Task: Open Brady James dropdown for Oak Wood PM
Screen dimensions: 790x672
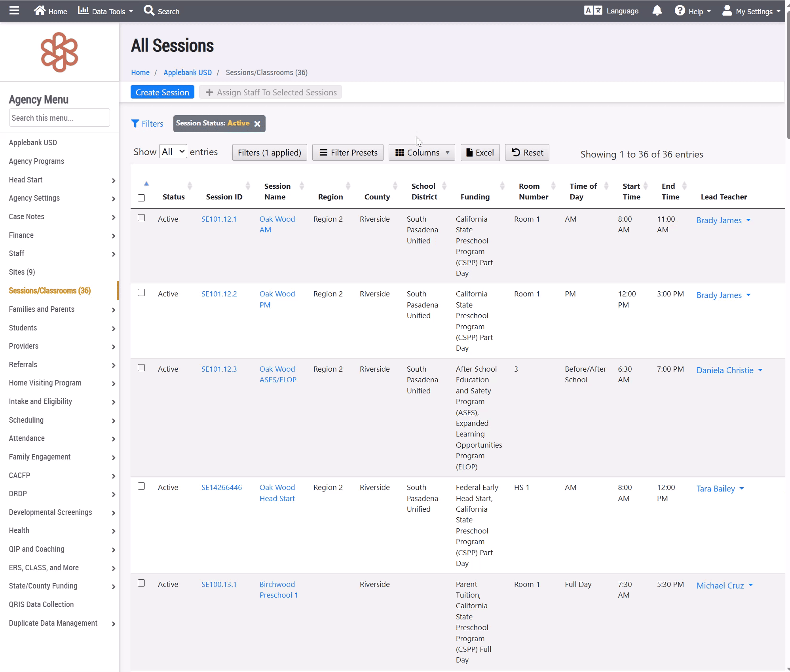Action: click(x=748, y=295)
